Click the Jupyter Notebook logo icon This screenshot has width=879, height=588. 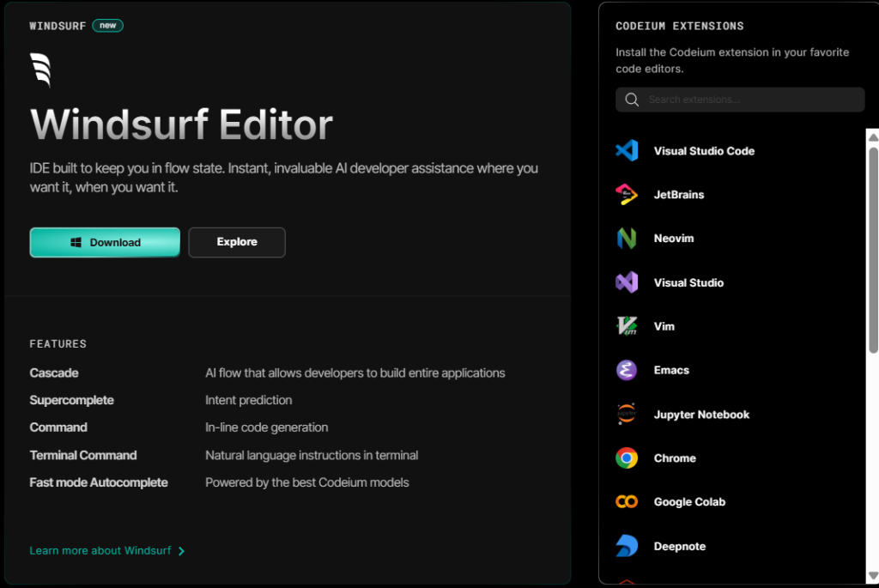coord(627,415)
